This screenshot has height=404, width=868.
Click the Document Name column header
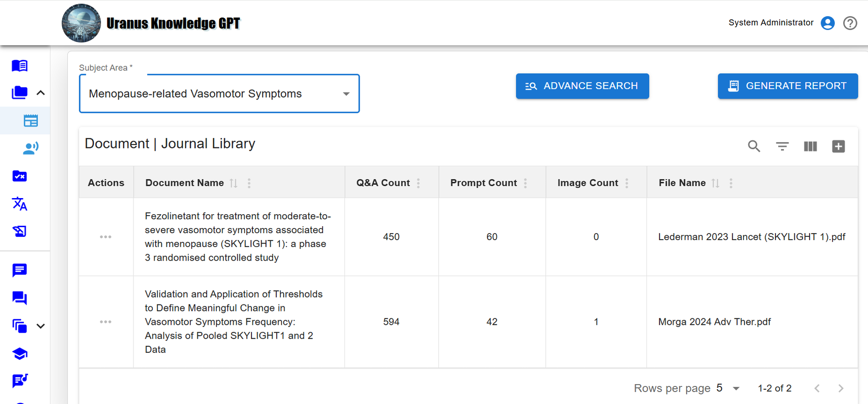pyautogui.click(x=185, y=183)
